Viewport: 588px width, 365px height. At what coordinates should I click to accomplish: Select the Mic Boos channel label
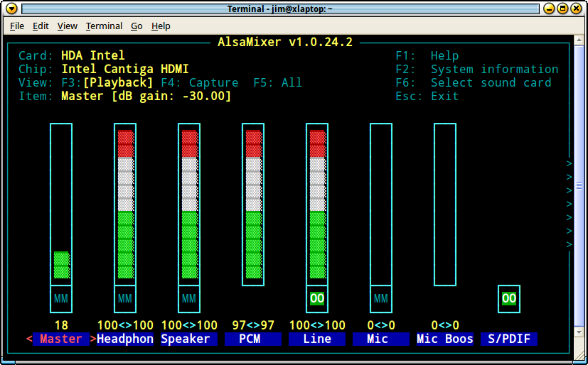[x=445, y=339]
